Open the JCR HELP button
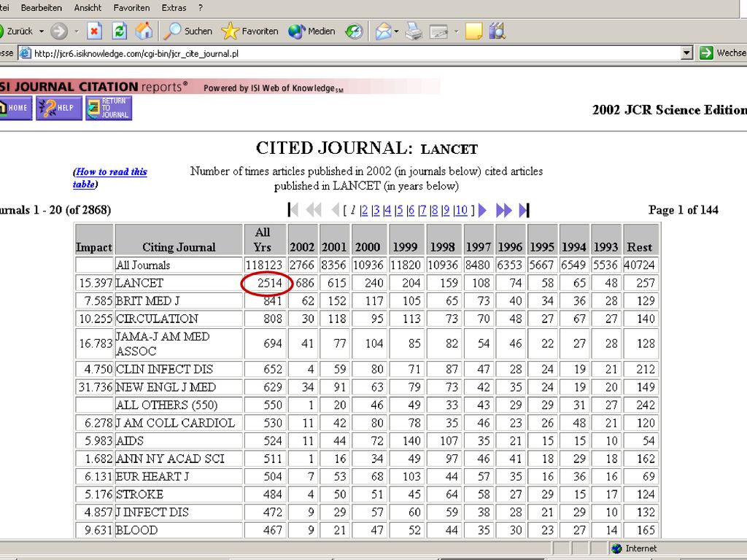This screenshot has height=560, width=747. click(59, 108)
